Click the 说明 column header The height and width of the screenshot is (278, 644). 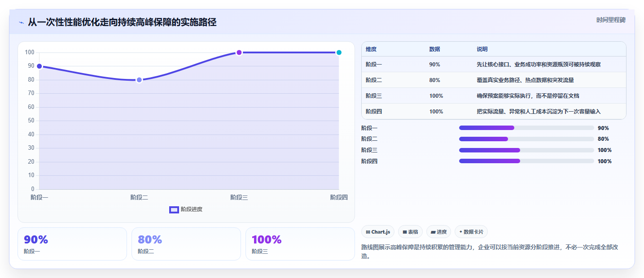tap(482, 49)
